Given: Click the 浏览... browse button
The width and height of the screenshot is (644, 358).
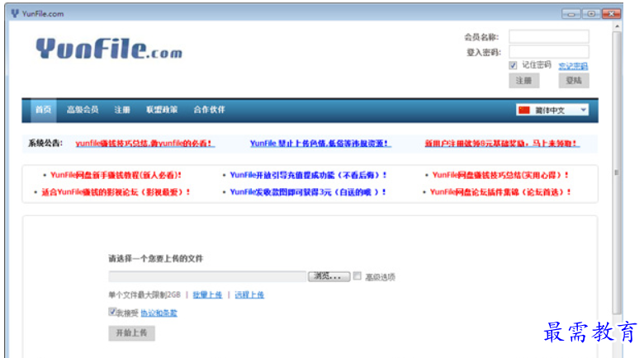Looking at the screenshot, I should (329, 276).
